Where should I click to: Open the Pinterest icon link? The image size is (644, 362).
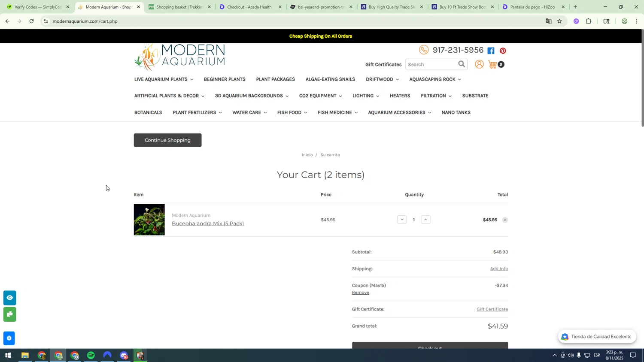tap(503, 51)
